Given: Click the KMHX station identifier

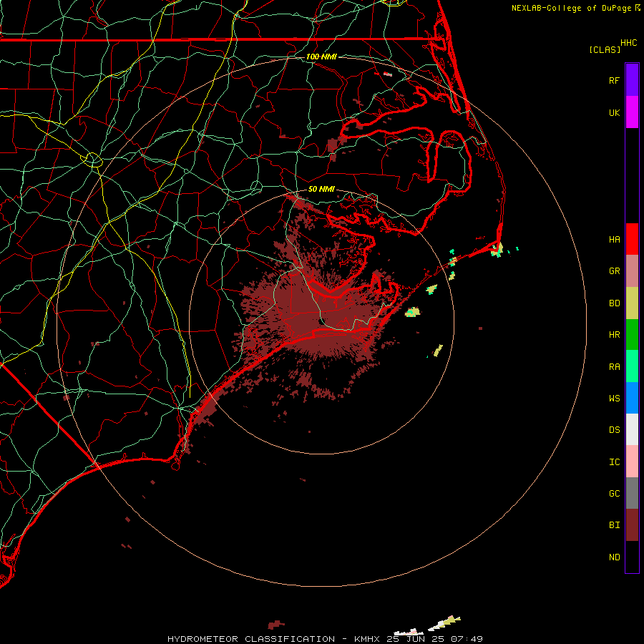Looking at the screenshot, I should 367,639.
